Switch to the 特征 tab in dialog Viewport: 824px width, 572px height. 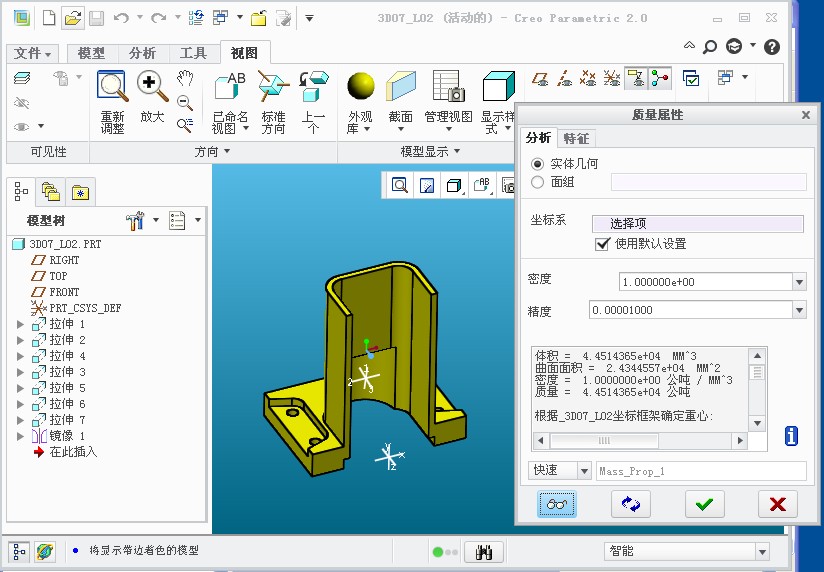pyautogui.click(x=576, y=138)
